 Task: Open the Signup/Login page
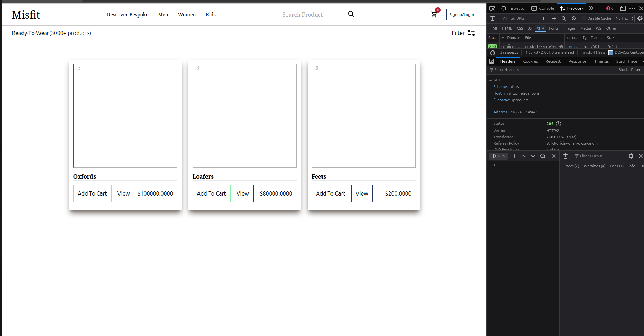coord(461,15)
